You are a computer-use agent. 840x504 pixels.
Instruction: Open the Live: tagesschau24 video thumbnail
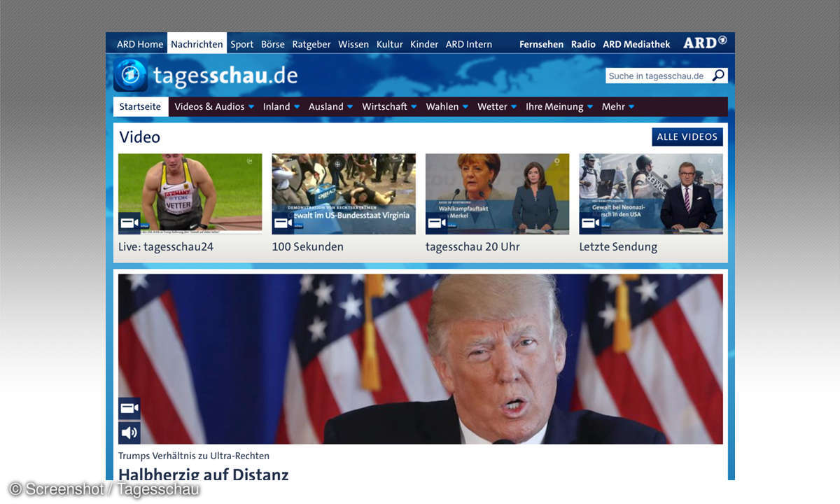(190, 194)
